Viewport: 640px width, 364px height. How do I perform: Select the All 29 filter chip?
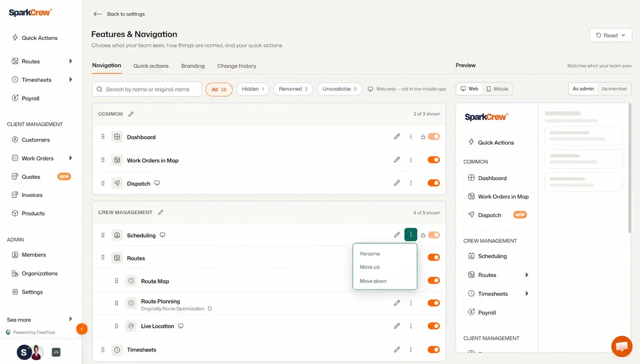pyautogui.click(x=219, y=89)
